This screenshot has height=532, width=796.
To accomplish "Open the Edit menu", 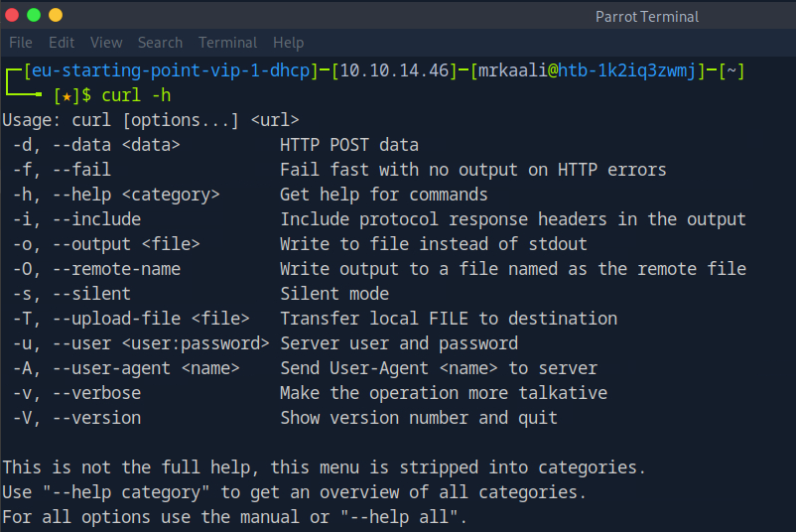I will tap(62, 43).
